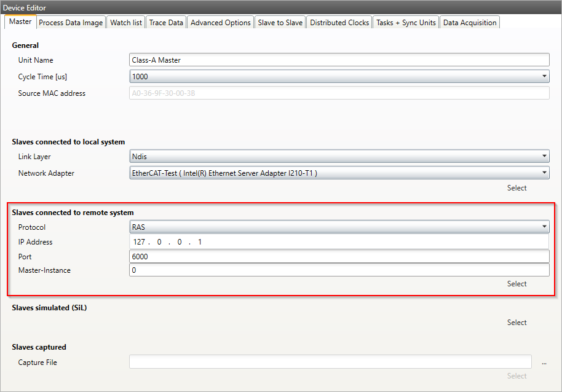Switch to the Process Data Image tab

point(71,23)
